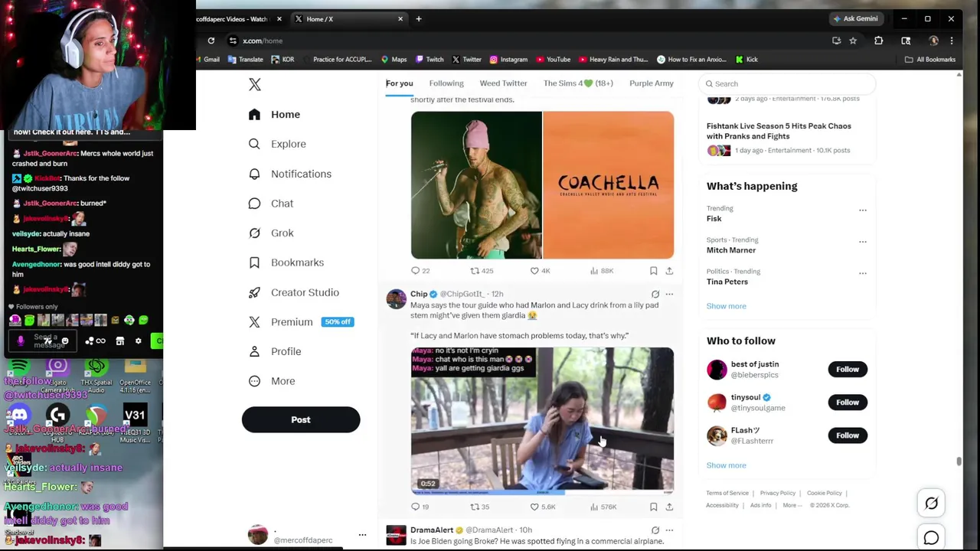980x551 pixels.
Task: Click the video progress bar on Maya clip
Action: (x=542, y=493)
